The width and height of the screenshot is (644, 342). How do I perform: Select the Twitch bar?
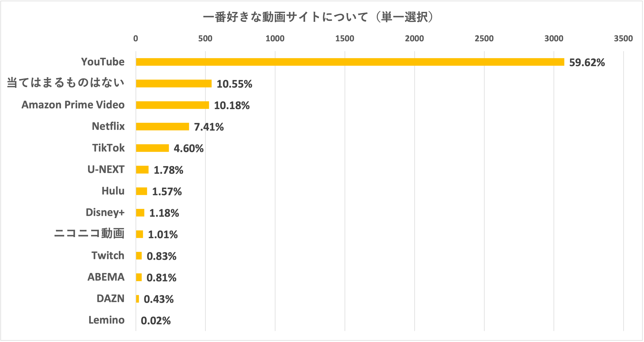coord(139,256)
